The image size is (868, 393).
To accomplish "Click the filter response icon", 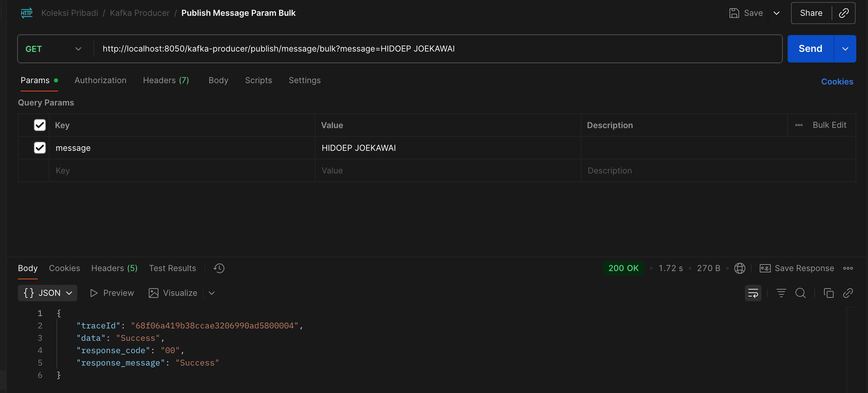I will [x=781, y=293].
